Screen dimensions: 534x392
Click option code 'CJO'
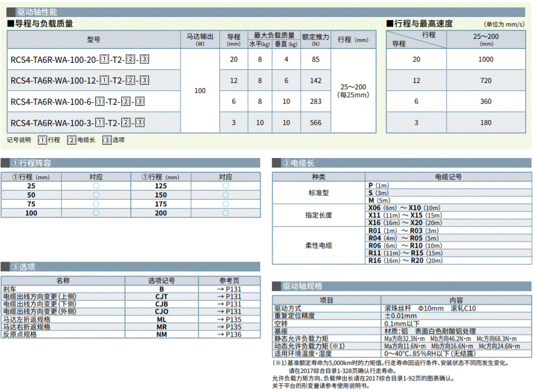tap(162, 312)
